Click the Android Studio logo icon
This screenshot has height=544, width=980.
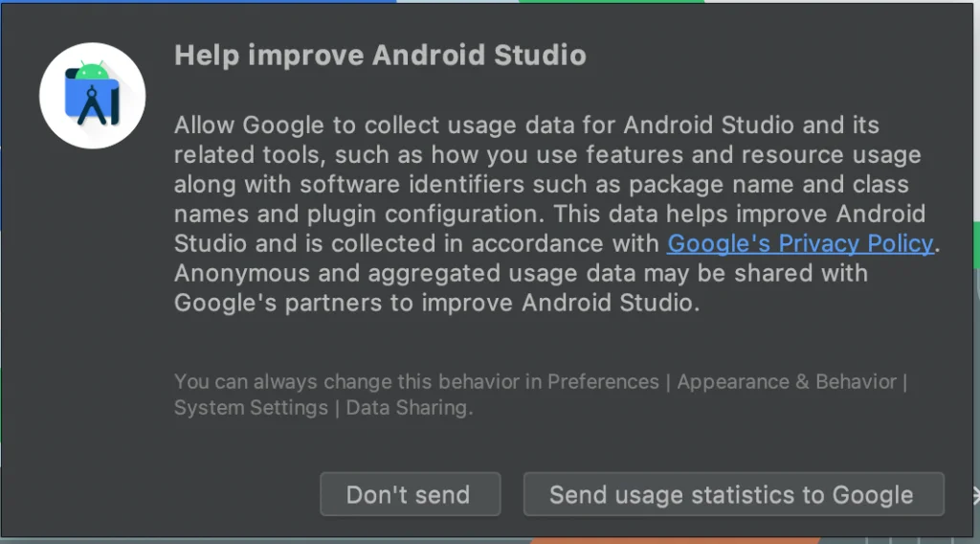pyautogui.click(x=92, y=96)
